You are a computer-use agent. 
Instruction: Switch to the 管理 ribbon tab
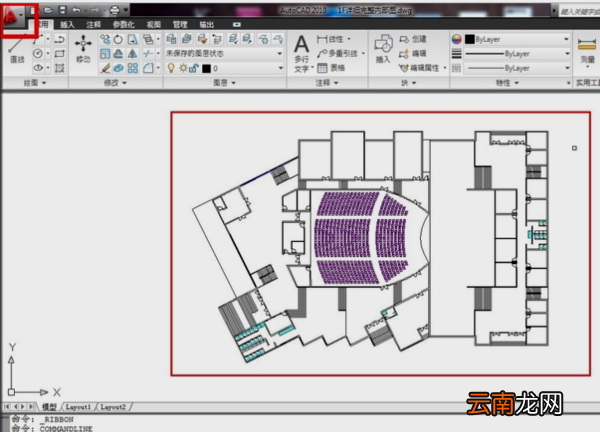point(180,24)
